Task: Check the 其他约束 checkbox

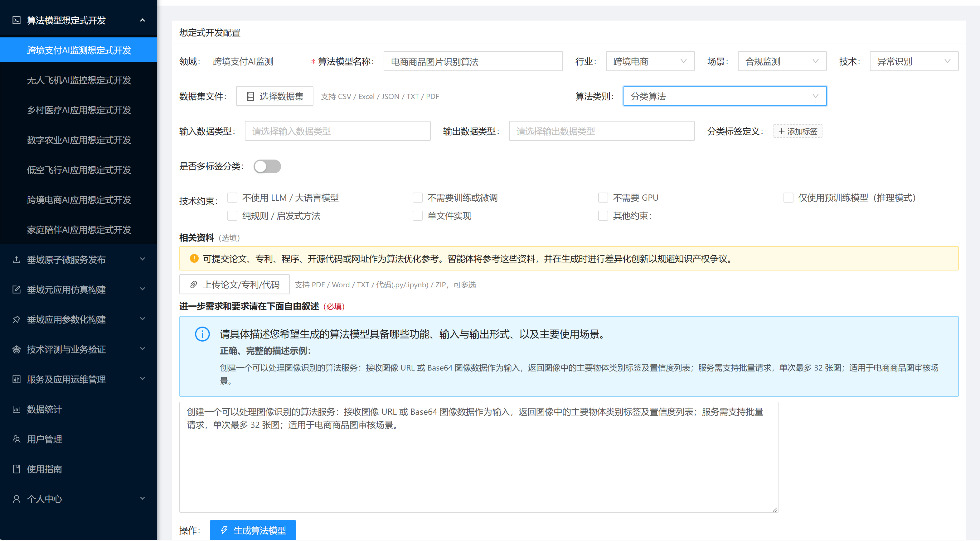Action: pyautogui.click(x=603, y=216)
